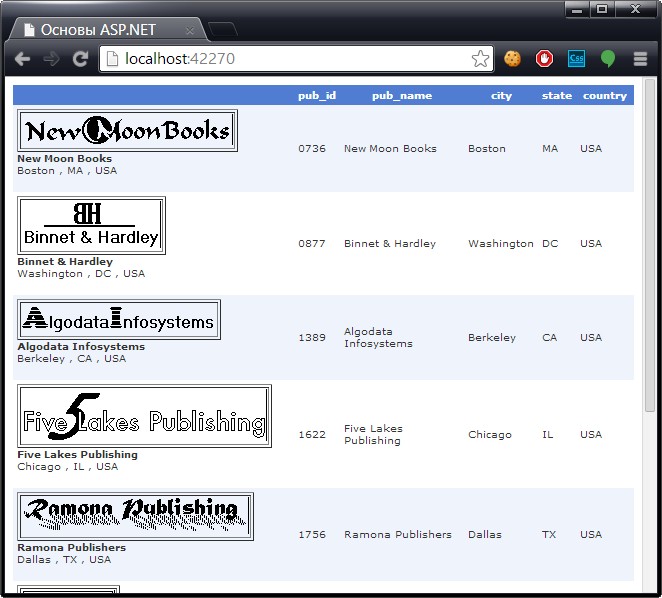The width and height of the screenshot is (662, 598).
Task: Click country cell USA in 1756 row
Action: 591,535
